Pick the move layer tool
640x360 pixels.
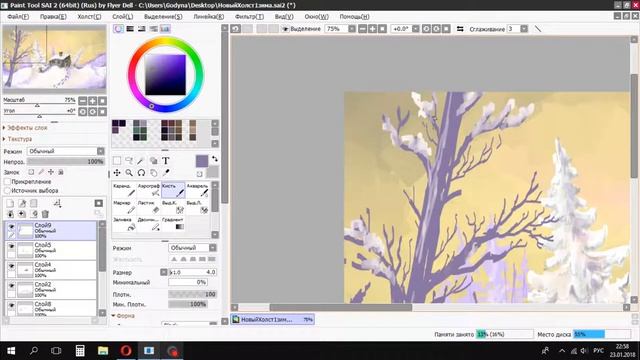click(x=117, y=173)
